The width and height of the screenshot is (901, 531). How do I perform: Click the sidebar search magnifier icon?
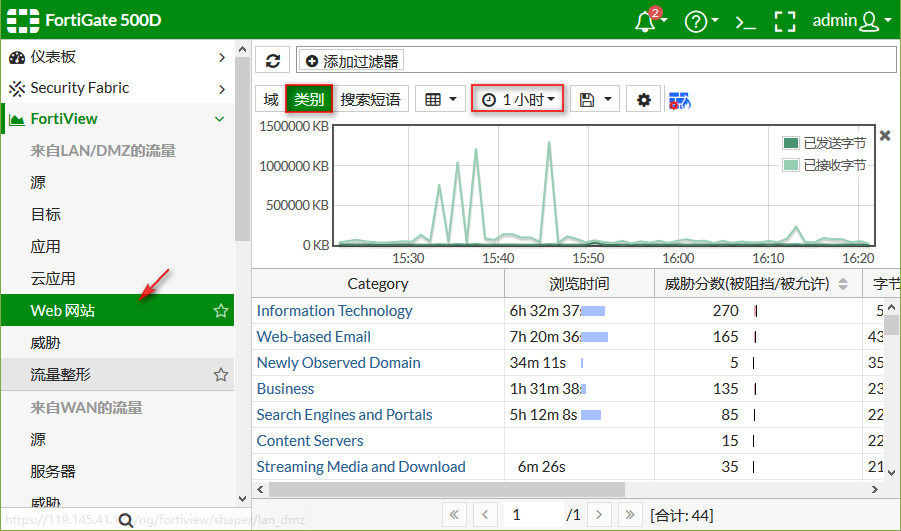[126, 521]
